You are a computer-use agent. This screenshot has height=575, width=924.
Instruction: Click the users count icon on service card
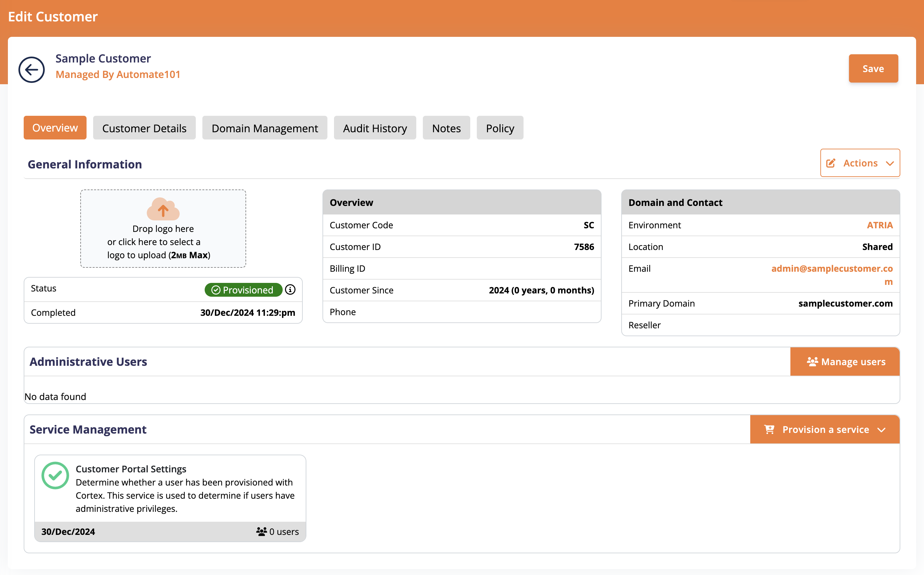pyautogui.click(x=262, y=531)
